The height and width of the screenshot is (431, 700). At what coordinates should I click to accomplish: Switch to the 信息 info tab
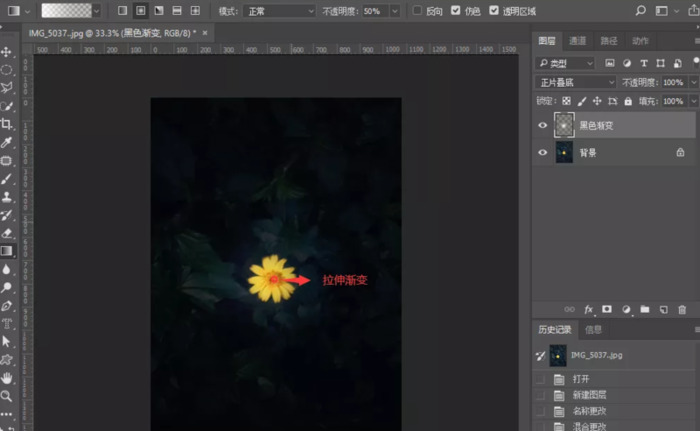[593, 330]
